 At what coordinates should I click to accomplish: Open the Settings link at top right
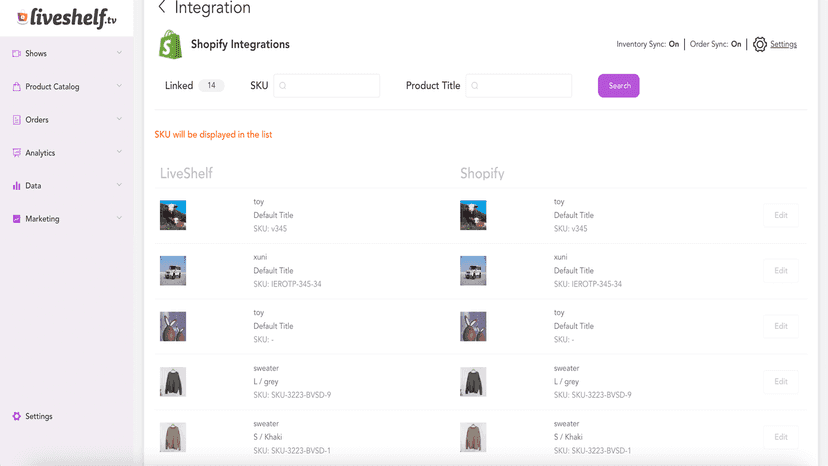pyautogui.click(x=783, y=44)
